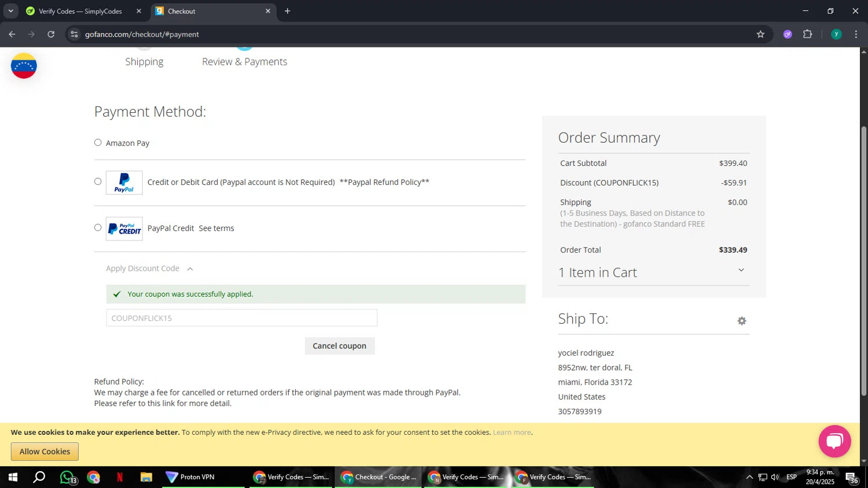Viewport: 868px width, 488px height.
Task: Click the Allow Cookies button
Action: [45, 452]
